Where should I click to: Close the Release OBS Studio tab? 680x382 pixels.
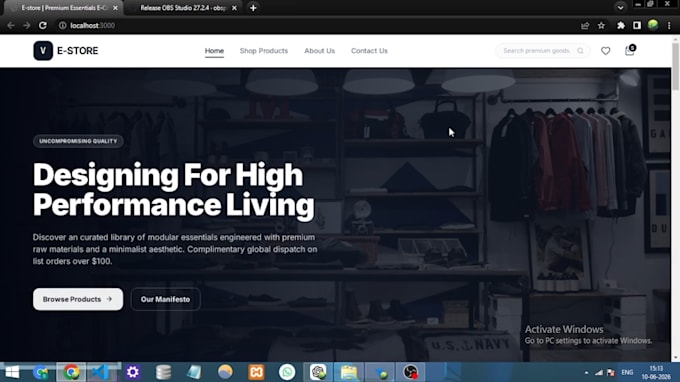pyautogui.click(x=234, y=8)
